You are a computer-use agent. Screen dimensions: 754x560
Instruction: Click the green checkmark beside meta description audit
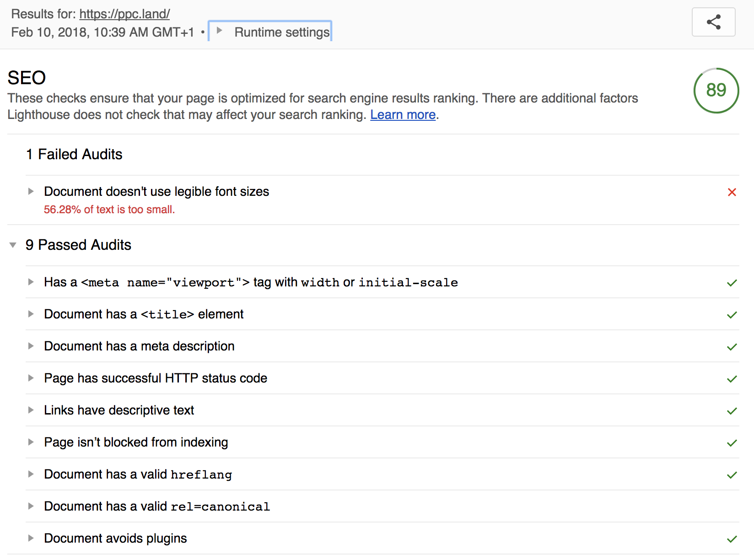click(732, 347)
